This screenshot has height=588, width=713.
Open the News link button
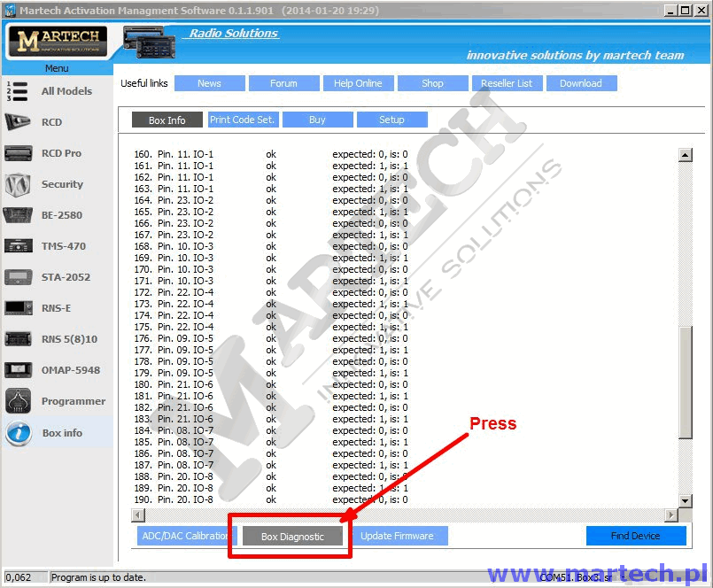(210, 83)
